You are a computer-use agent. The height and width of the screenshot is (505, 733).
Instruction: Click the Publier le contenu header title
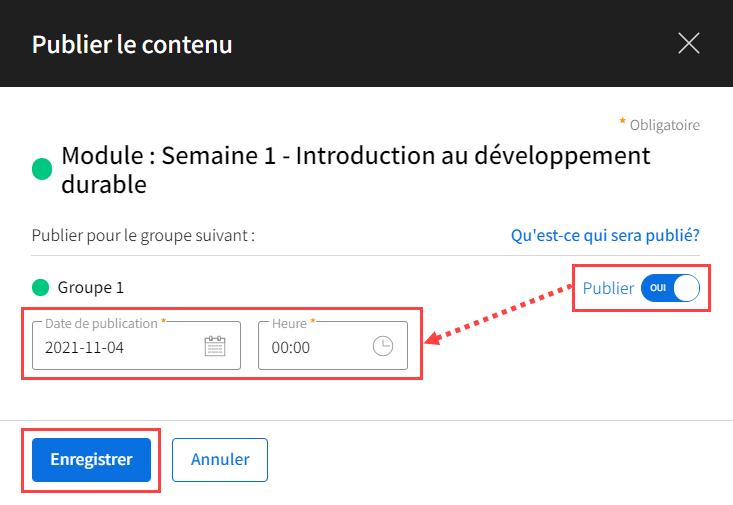[x=132, y=44]
